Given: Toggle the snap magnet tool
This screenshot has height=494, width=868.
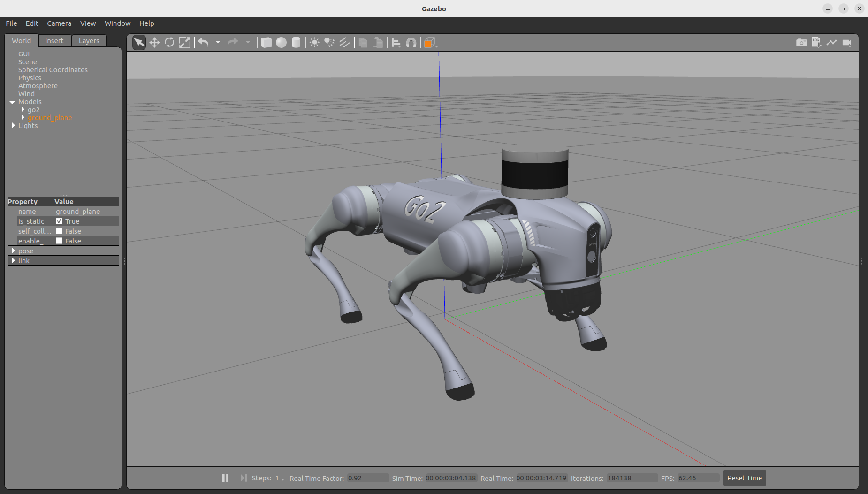Looking at the screenshot, I should [x=411, y=43].
